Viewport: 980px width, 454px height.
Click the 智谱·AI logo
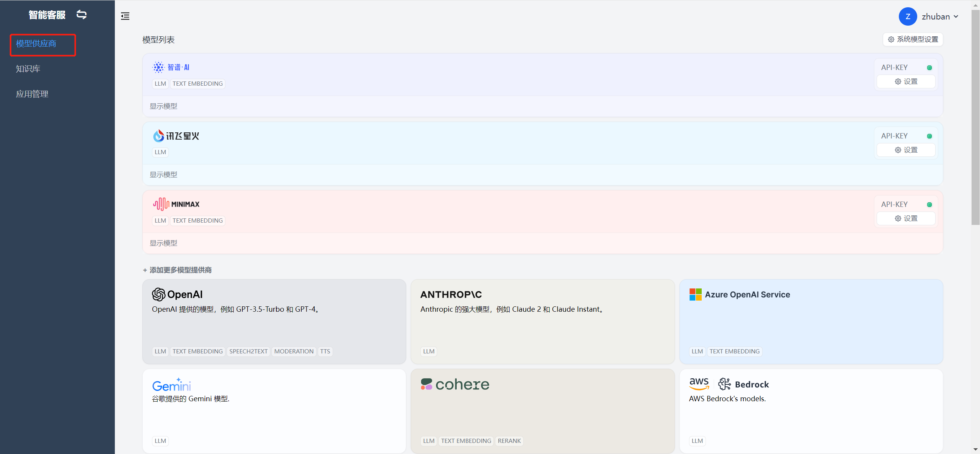pyautogui.click(x=171, y=67)
